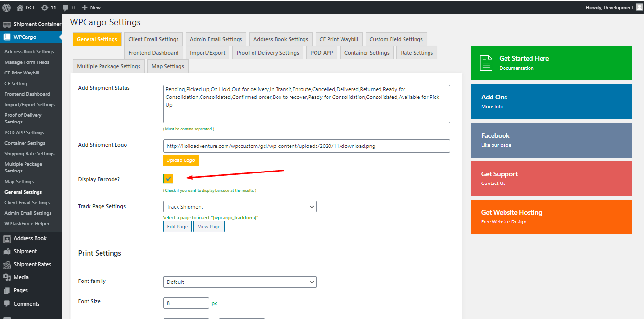The height and width of the screenshot is (319, 644).
Task: Open Frontend Dashboard in sidebar
Action: coord(27,94)
